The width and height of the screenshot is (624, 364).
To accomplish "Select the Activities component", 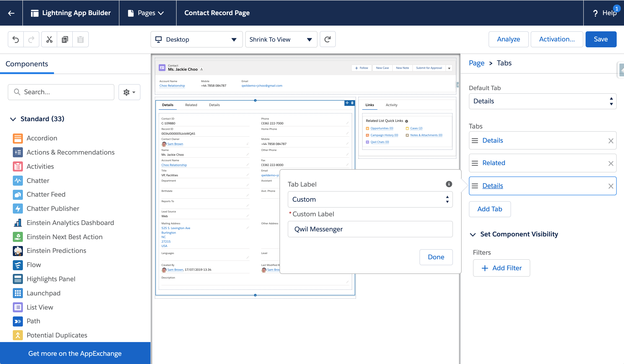I will coord(33,166).
